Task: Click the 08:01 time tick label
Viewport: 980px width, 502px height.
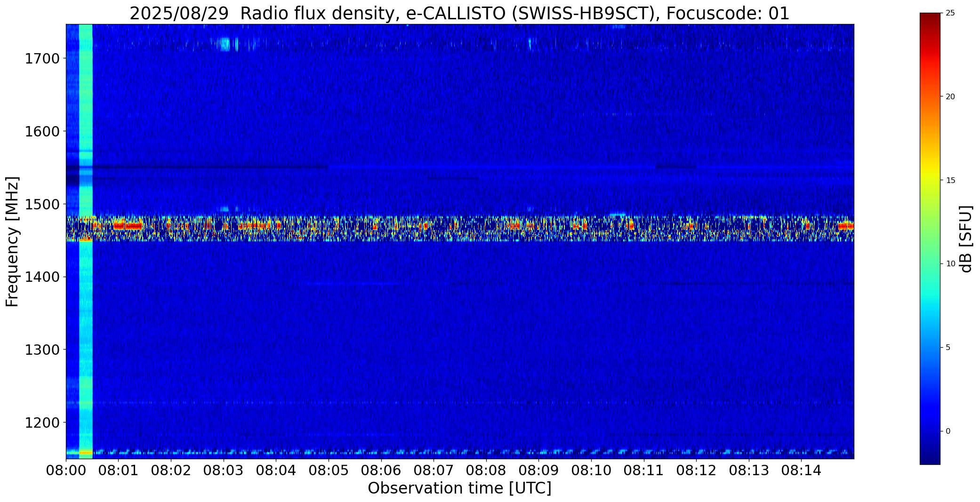Action: [x=119, y=470]
